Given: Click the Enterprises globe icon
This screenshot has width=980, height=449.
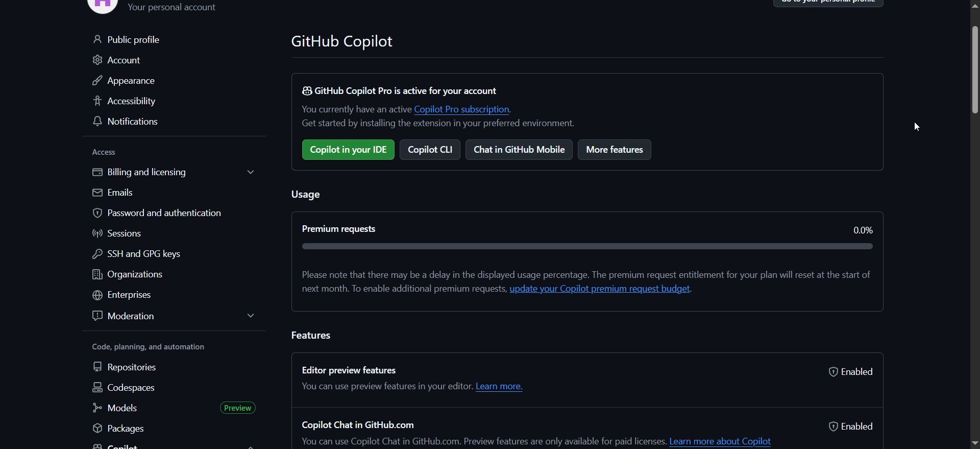Looking at the screenshot, I should click(97, 295).
